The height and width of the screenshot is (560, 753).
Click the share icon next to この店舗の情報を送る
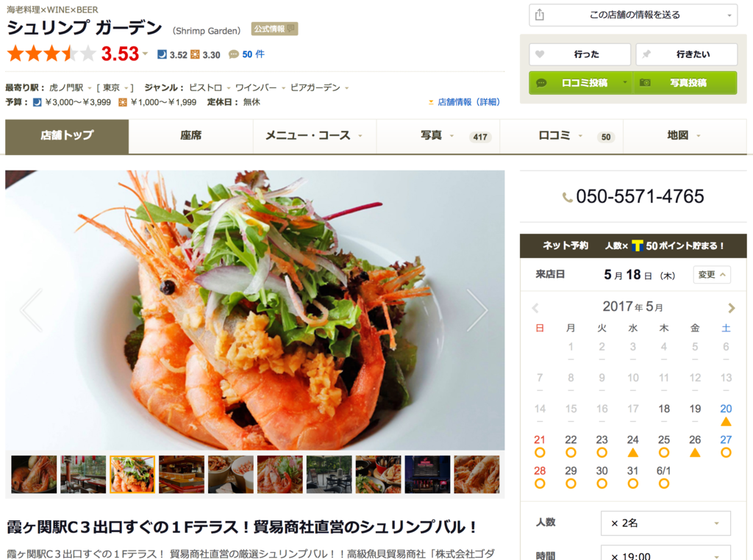click(x=539, y=15)
